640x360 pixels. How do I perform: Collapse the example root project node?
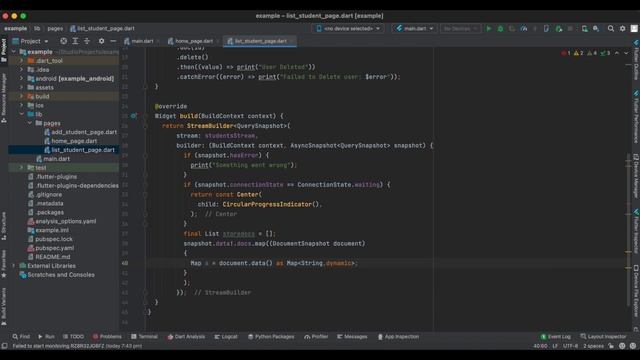coord(14,52)
